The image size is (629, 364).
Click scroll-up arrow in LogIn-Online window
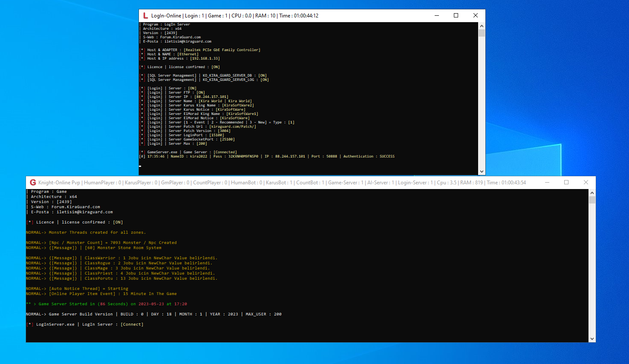(x=482, y=26)
